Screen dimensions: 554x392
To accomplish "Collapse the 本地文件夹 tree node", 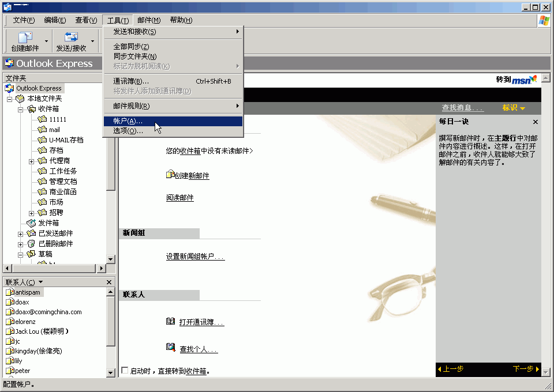I will click(x=10, y=99).
